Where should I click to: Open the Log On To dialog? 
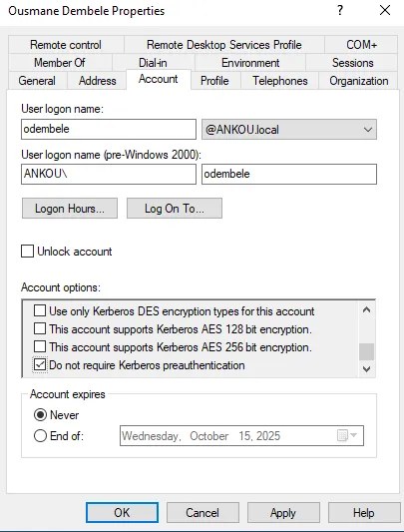(x=175, y=209)
